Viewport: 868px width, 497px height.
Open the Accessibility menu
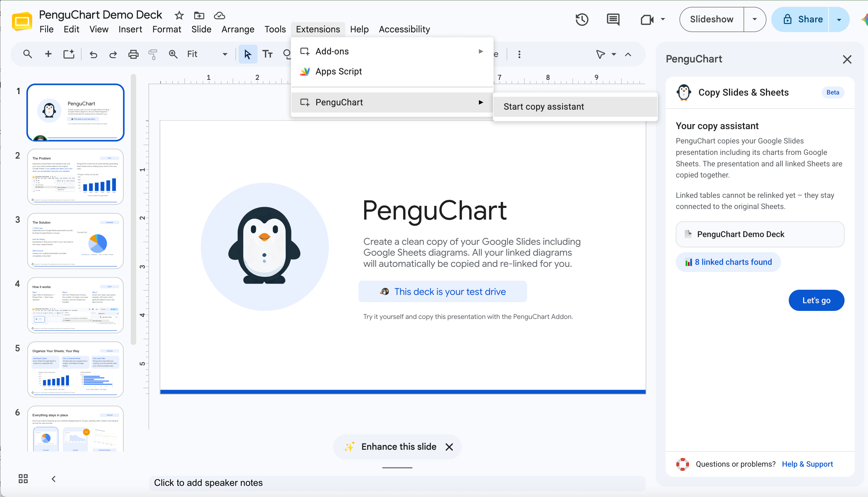tap(404, 29)
